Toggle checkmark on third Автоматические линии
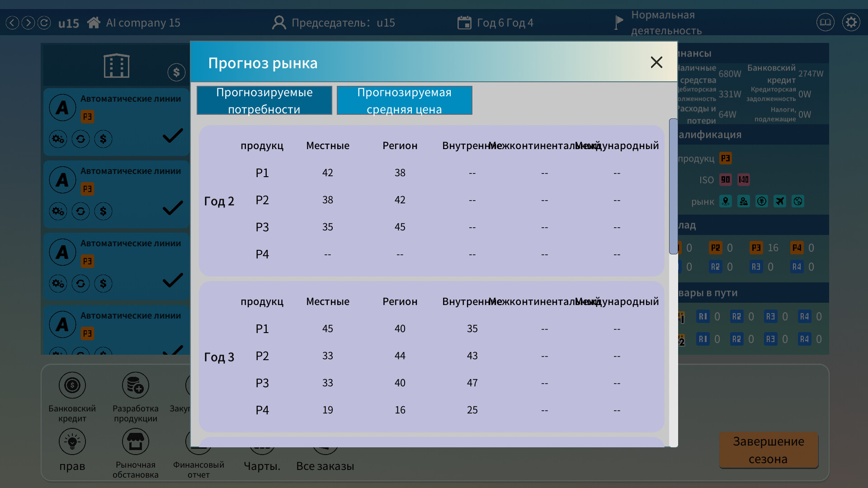 click(x=173, y=280)
